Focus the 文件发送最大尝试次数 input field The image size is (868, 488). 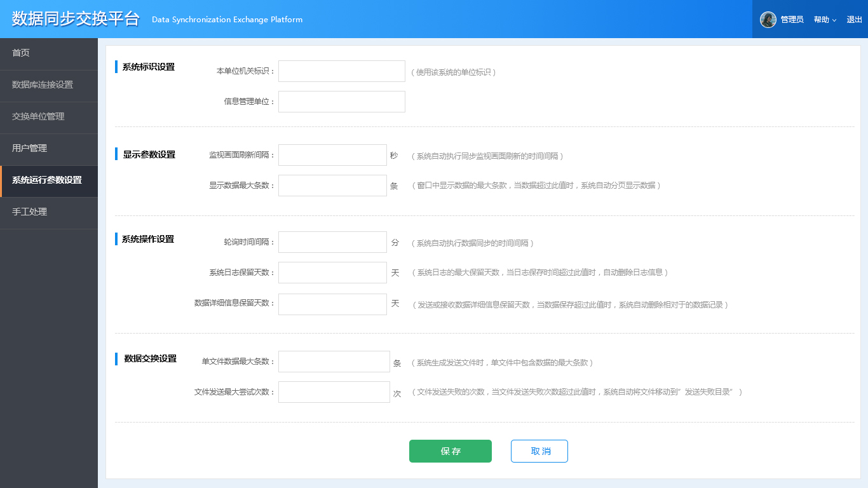point(334,392)
